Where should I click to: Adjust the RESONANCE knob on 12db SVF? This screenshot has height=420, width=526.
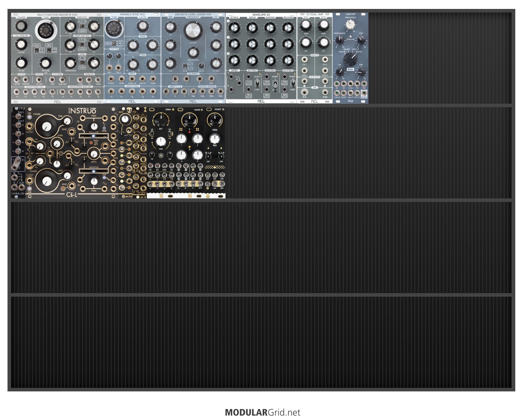pos(339,40)
